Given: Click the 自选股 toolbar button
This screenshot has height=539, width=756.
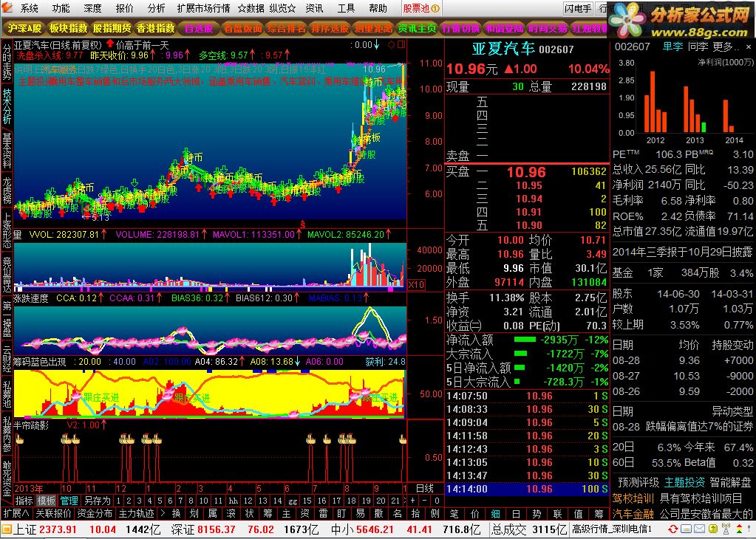Looking at the screenshot, I should click(x=199, y=28).
